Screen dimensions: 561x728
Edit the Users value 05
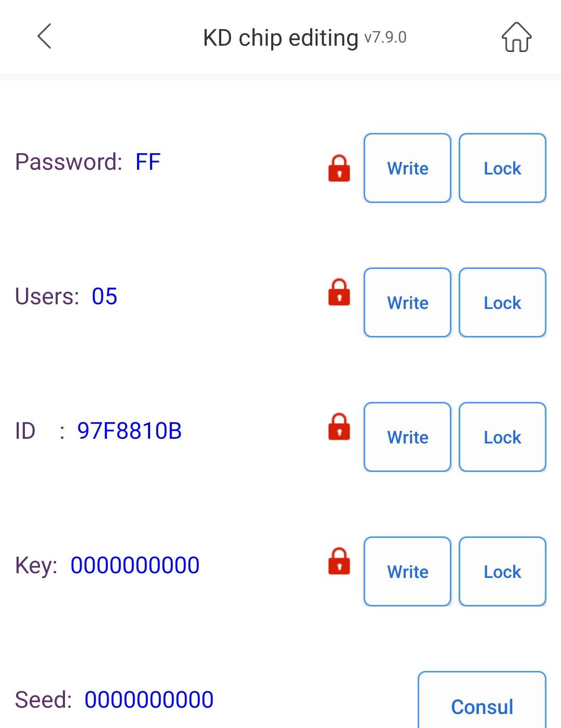(x=104, y=296)
